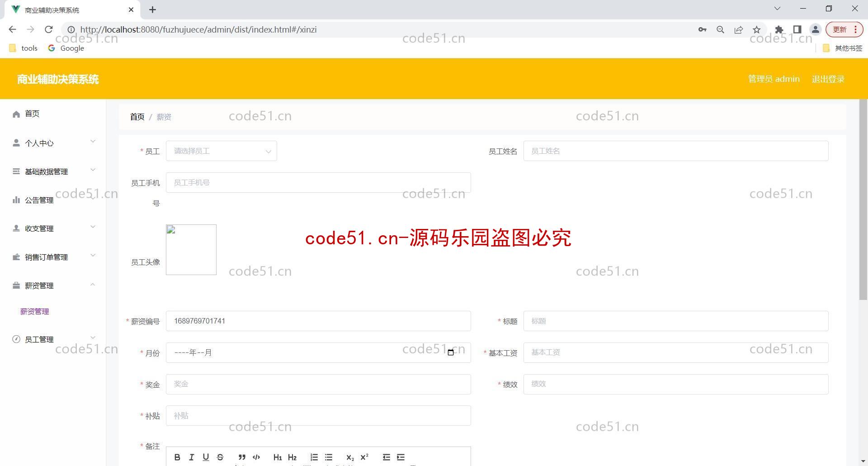This screenshot has width=868, height=466.
Task: Click the 标题 input field
Action: point(676,321)
